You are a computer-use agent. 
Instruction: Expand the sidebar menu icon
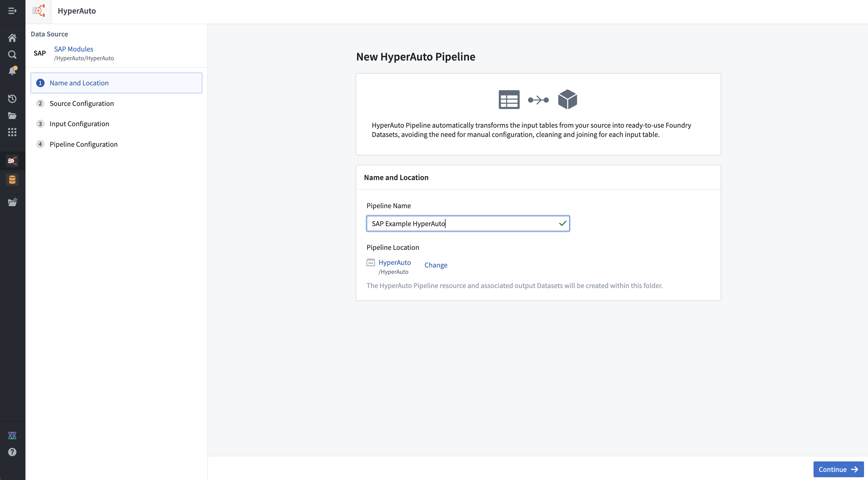tap(12, 11)
